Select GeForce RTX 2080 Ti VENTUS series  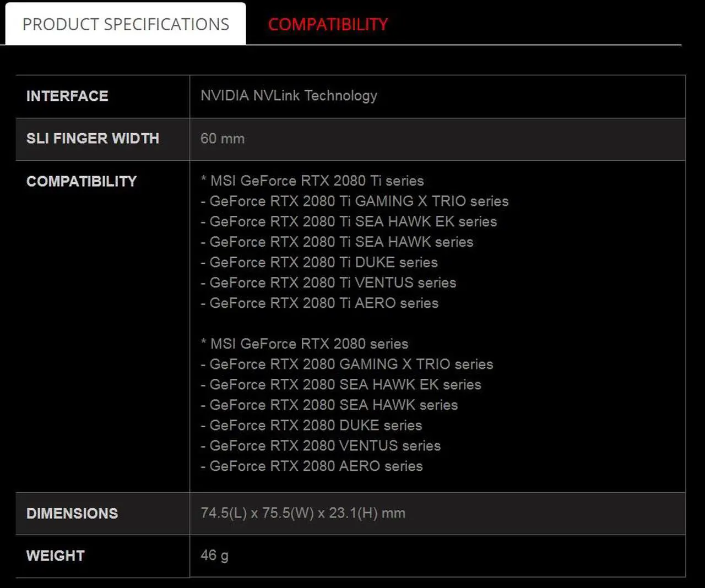point(328,282)
